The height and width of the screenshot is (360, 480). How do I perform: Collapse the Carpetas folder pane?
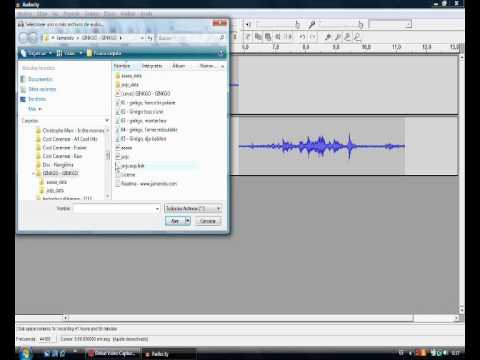click(107, 120)
